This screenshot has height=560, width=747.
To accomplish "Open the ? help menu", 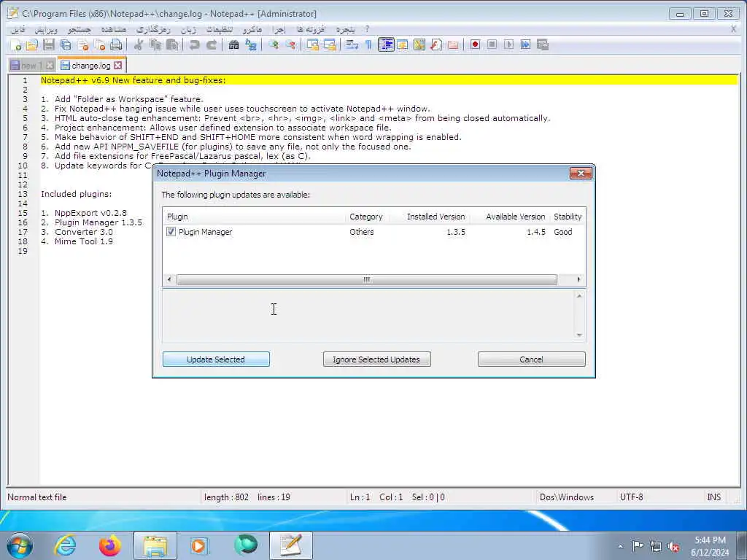I will (x=367, y=29).
